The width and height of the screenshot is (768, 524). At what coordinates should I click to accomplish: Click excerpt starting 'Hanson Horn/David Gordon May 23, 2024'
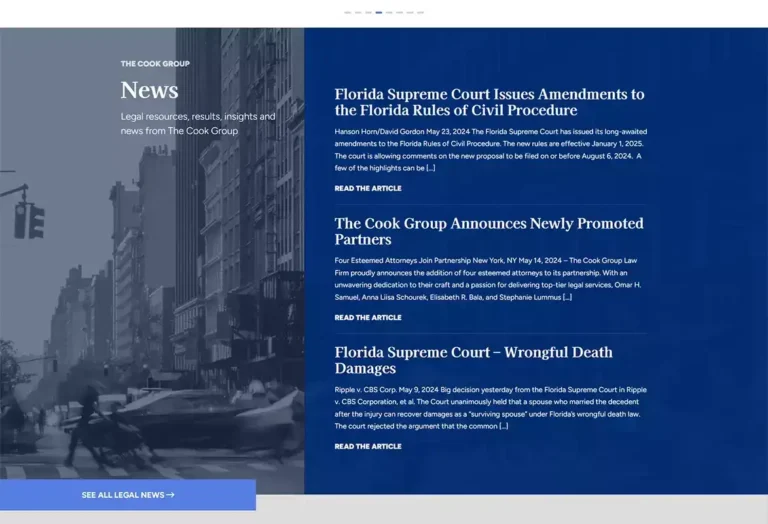tap(491, 150)
